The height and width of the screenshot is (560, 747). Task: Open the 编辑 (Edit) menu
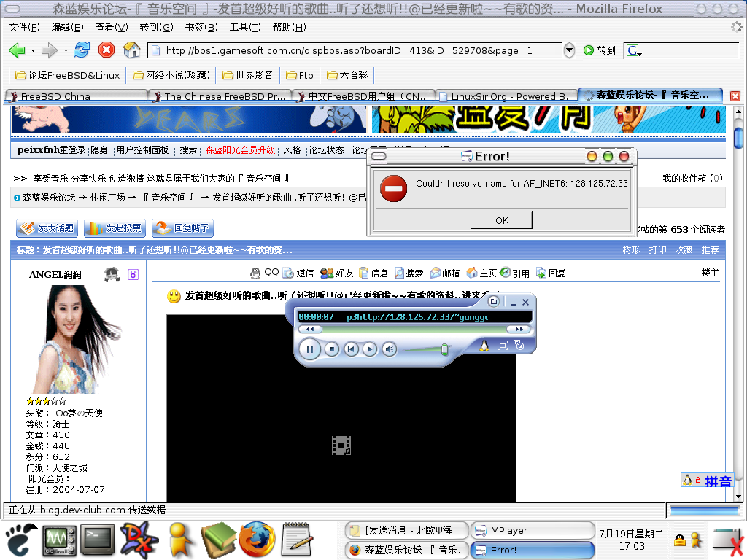pos(67,27)
